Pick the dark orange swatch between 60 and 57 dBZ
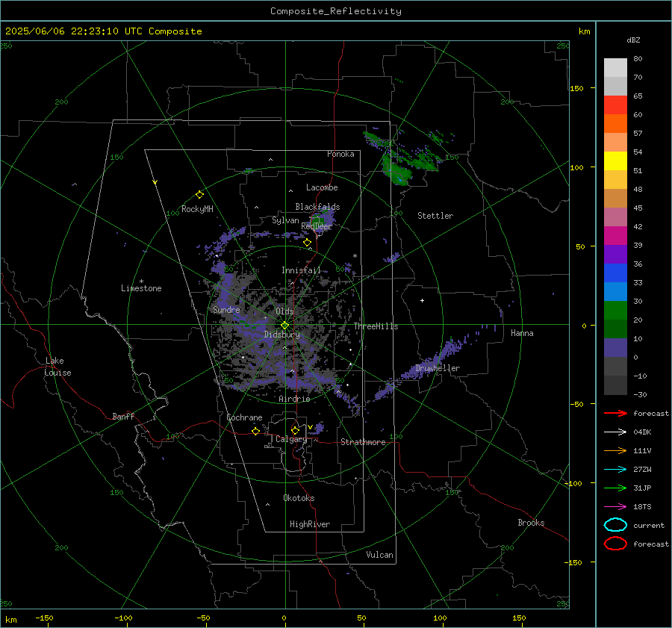Screen dimensions: 672x628 pos(615,124)
